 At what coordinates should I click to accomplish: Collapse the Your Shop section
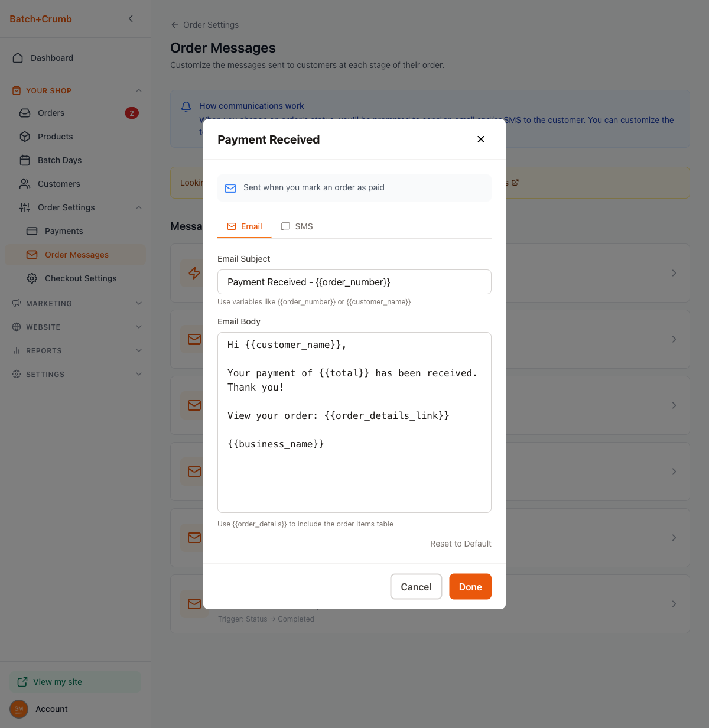tap(139, 90)
